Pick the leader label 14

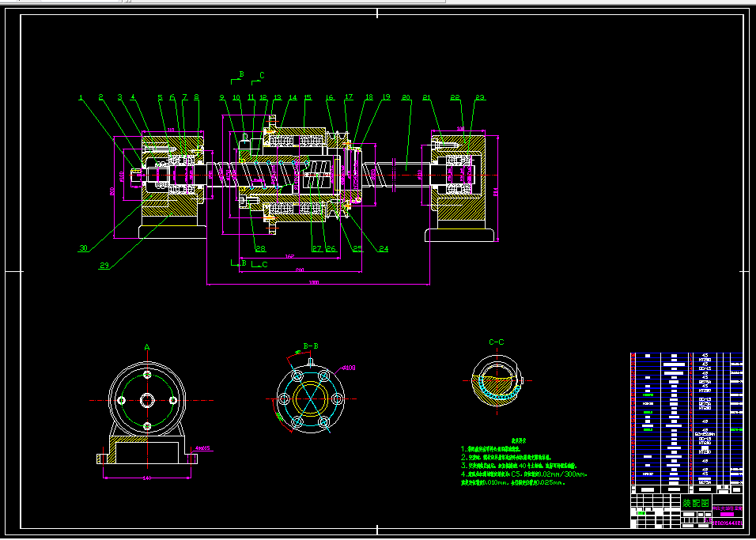coord(293,97)
